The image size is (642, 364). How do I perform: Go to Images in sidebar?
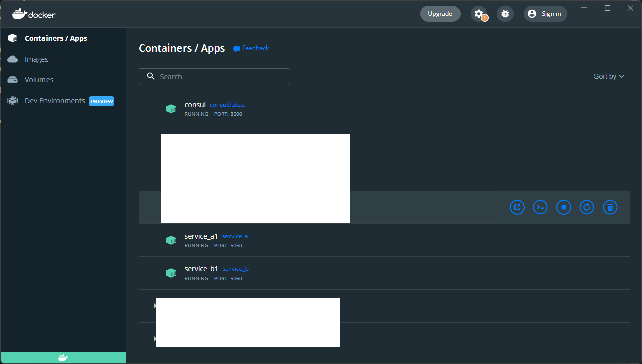click(36, 59)
